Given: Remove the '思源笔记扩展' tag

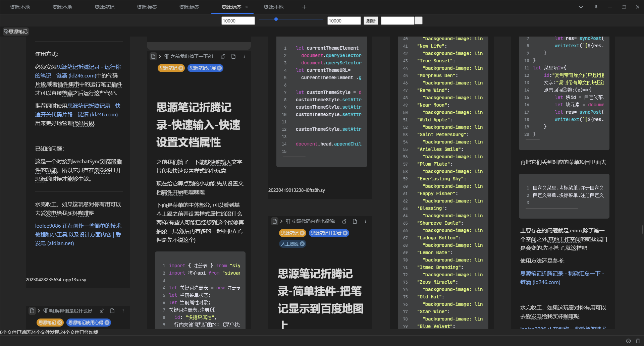Looking at the screenshot, I should coord(219,68).
